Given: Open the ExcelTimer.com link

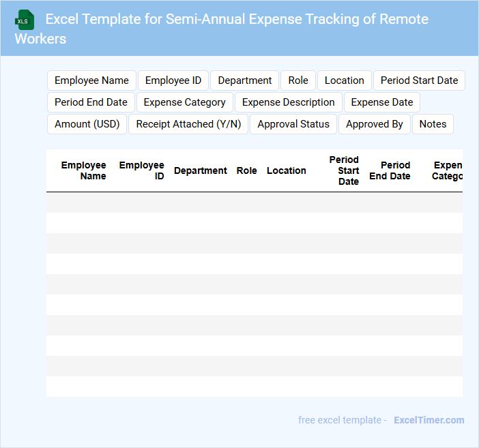Looking at the screenshot, I should pos(429,420).
